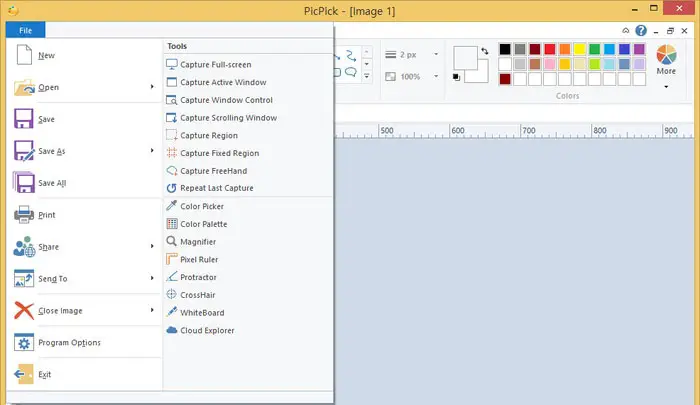Click the help question mark icon
Viewport: 700px width, 405px height.
[641, 30]
